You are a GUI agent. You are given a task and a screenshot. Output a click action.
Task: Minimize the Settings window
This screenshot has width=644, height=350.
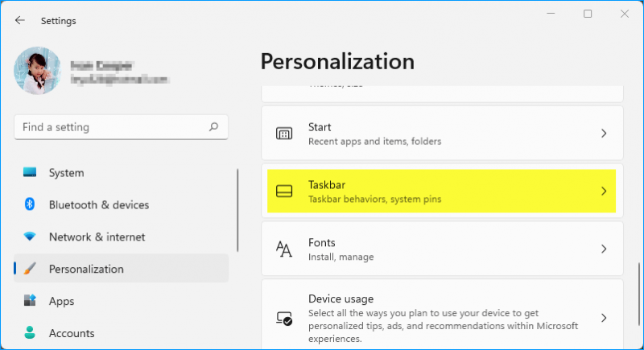(551, 14)
